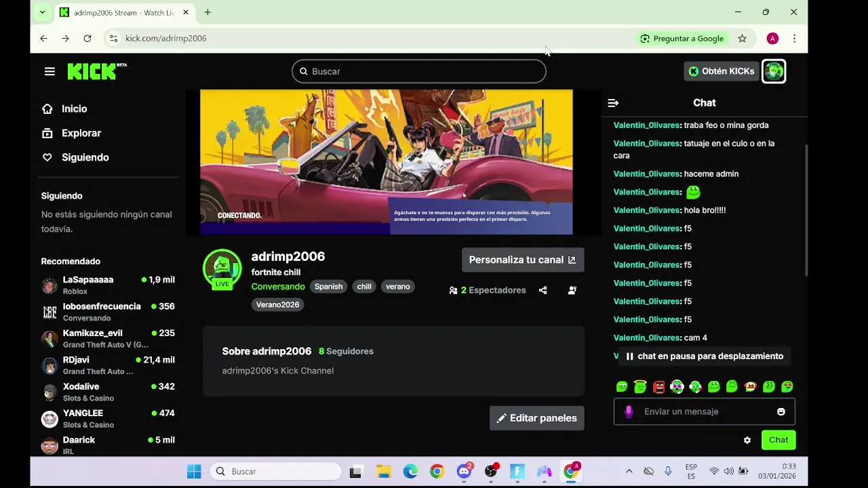868x488 pixels.
Task: Click the adrimp2006 live avatar
Action: coord(222,268)
